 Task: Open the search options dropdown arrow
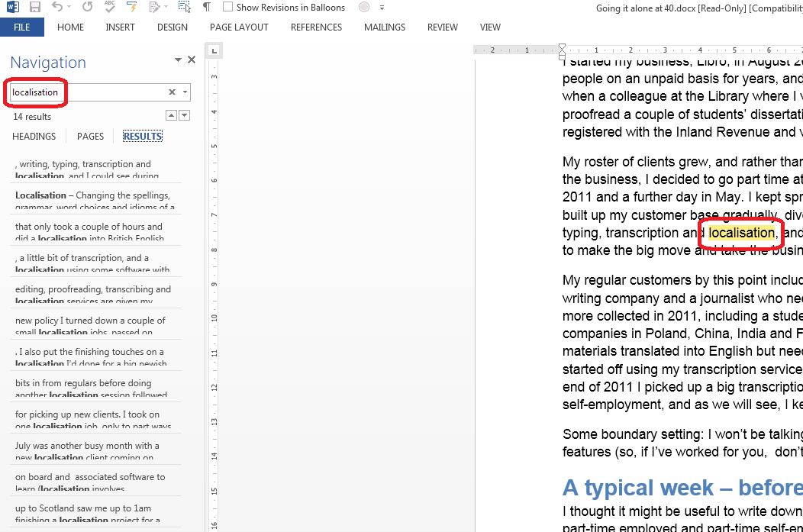pos(184,92)
